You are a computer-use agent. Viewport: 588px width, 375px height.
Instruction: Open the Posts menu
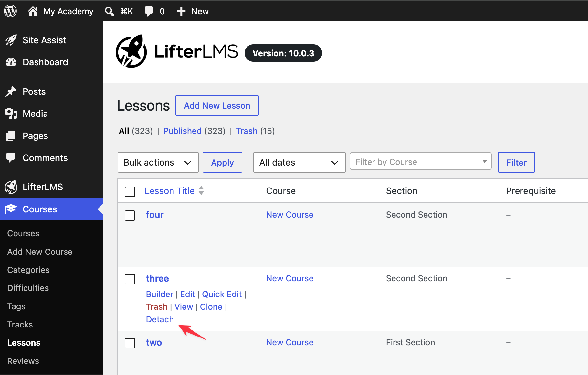[x=34, y=91]
